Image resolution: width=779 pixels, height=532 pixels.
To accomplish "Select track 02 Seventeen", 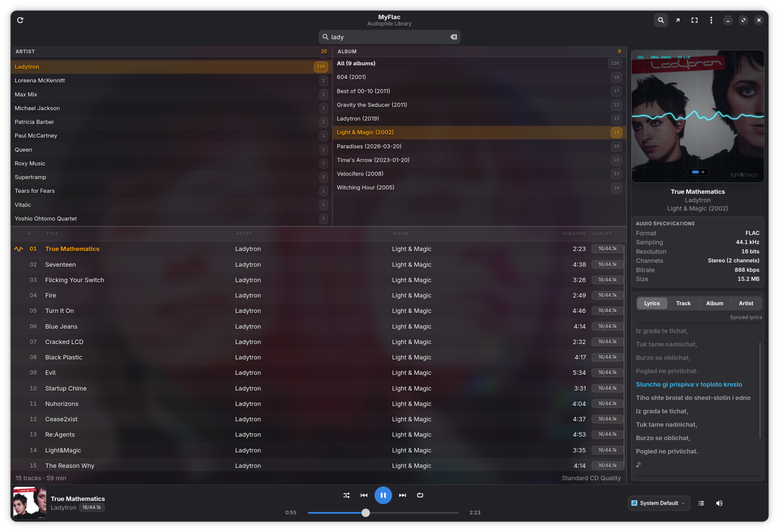I will 317,265.
